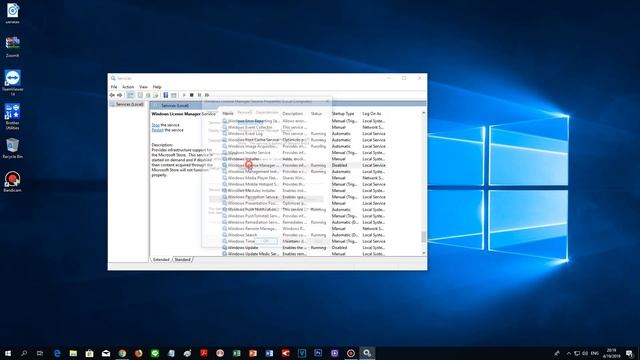Click the scroll-up arrow of services list
Viewport: 640px width, 360px height.
click(424, 113)
